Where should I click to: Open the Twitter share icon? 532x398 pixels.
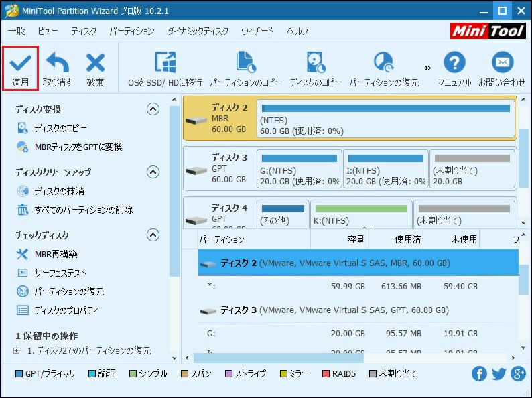498,374
